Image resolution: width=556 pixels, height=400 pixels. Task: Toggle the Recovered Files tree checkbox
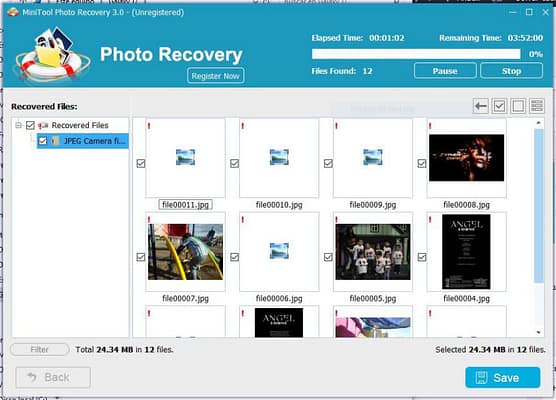30,125
